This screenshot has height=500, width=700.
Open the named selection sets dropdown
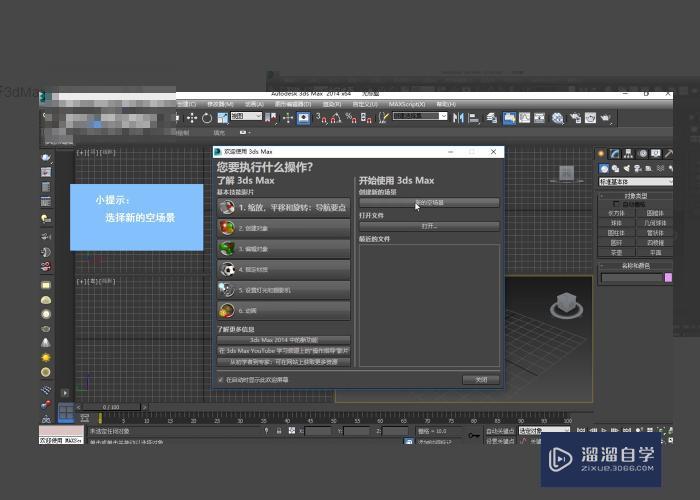(420, 116)
